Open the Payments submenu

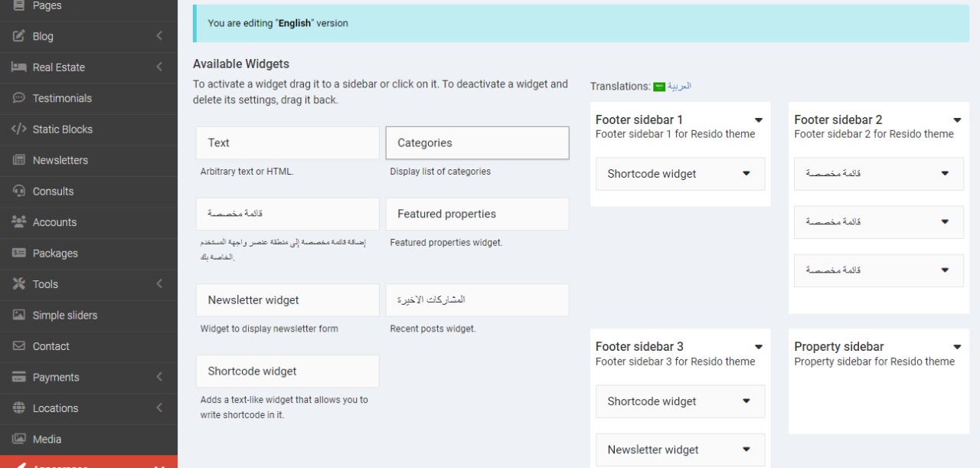pyautogui.click(x=159, y=377)
